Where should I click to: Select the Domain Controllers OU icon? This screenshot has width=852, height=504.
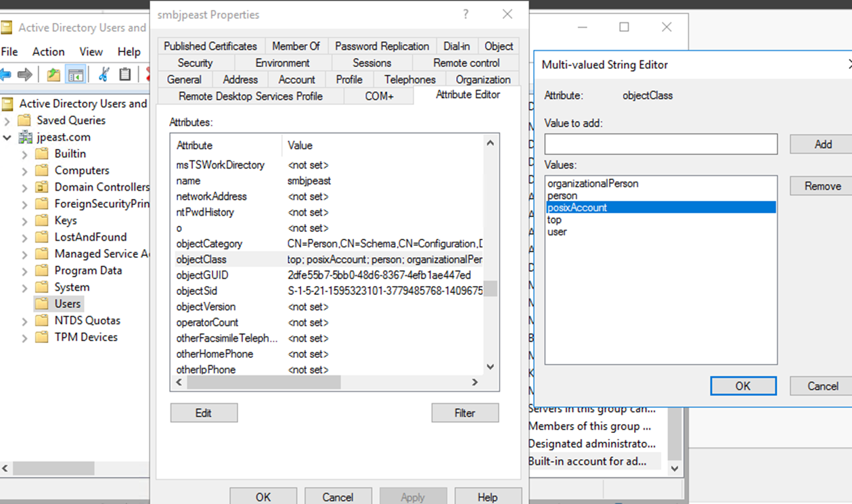pyautogui.click(x=42, y=187)
